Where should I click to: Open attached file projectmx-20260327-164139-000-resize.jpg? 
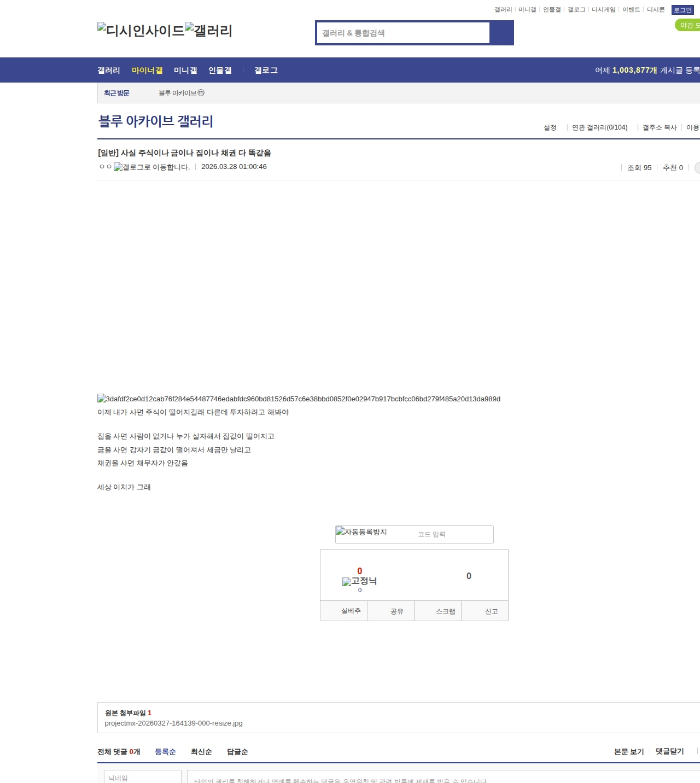174,723
